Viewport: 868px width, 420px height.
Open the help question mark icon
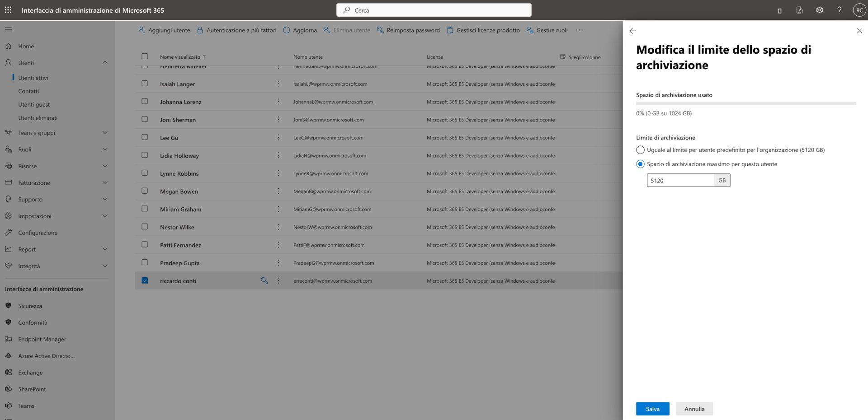click(x=839, y=10)
